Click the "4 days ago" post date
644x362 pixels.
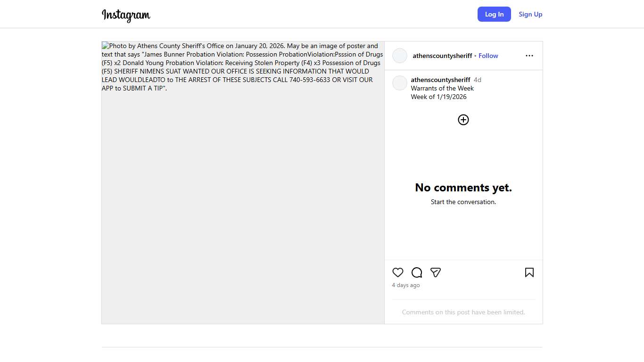pyautogui.click(x=406, y=285)
